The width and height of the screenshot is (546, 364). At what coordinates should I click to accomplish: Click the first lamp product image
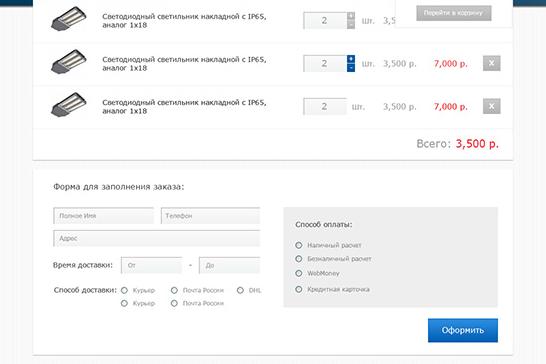pyautogui.click(x=69, y=19)
